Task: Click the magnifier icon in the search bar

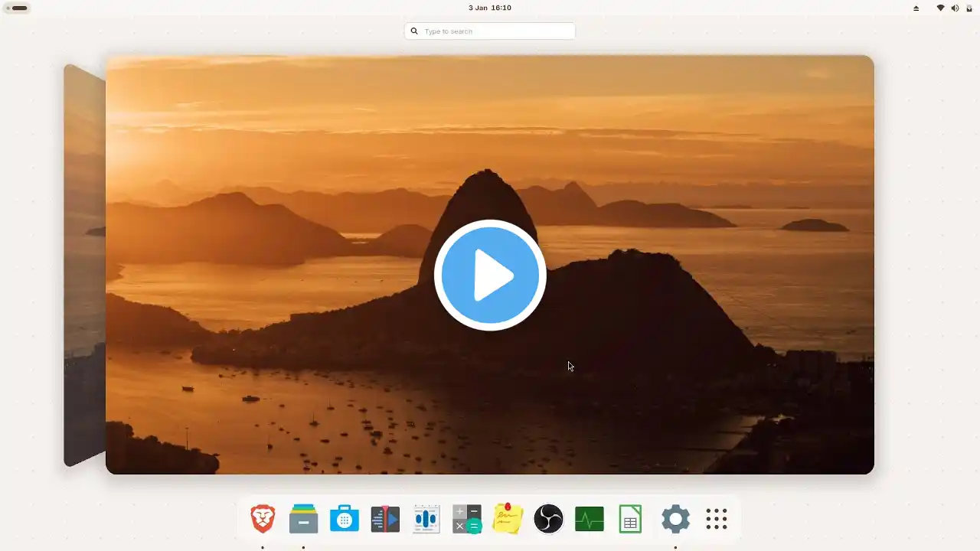Action: (x=414, y=31)
